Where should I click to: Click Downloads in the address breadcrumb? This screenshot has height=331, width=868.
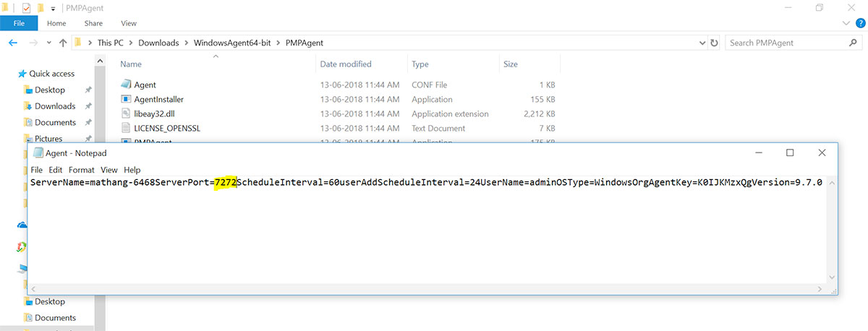pos(158,43)
